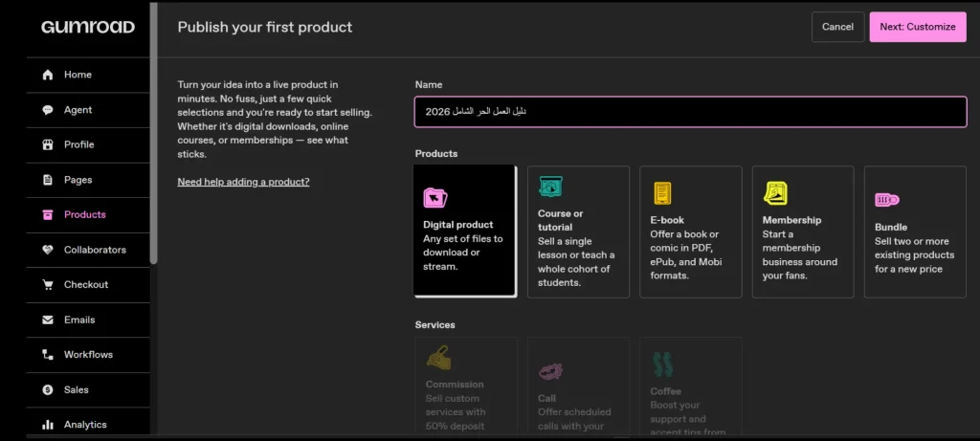This screenshot has width=980, height=441.
Task: Choose the Membership product type
Action: pos(803,232)
